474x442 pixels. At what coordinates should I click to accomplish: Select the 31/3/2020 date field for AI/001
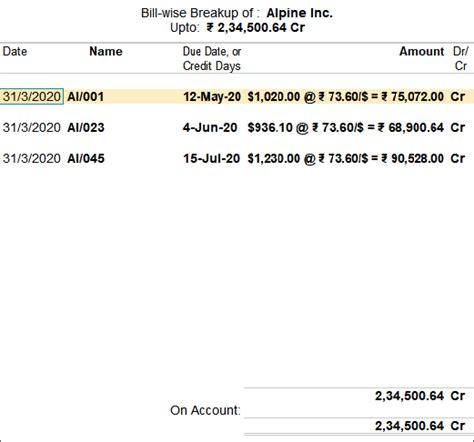tap(32, 97)
